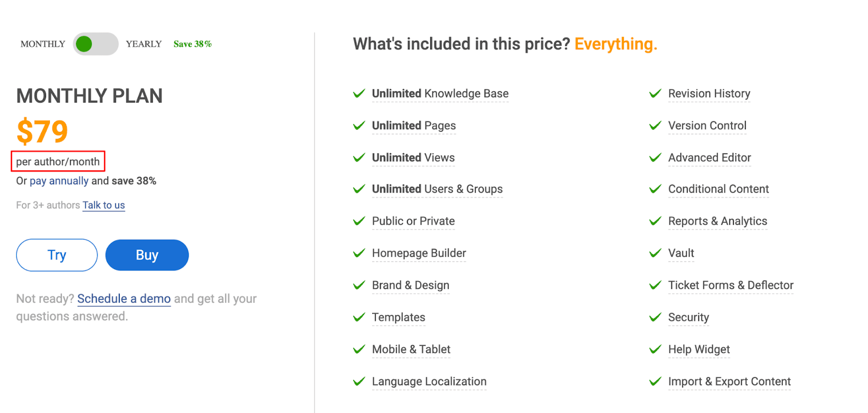Open the 'pay annually' link

click(59, 181)
